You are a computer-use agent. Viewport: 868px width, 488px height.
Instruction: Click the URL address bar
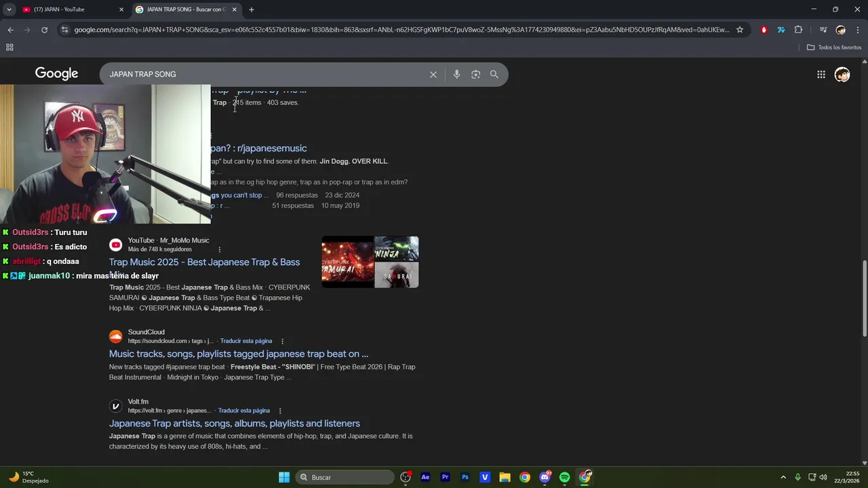tap(401, 30)
